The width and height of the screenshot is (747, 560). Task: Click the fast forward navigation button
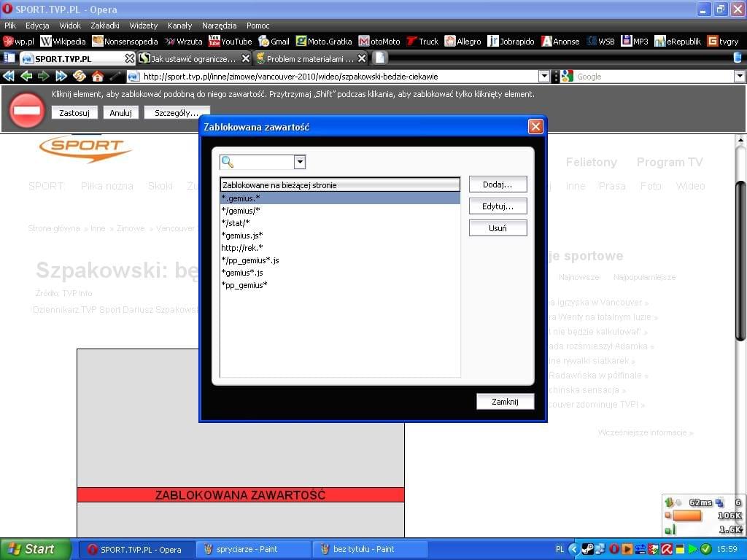click(61, 76)
